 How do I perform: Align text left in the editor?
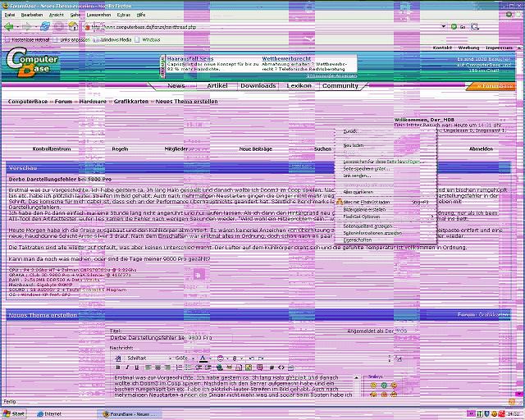(148, 367)
